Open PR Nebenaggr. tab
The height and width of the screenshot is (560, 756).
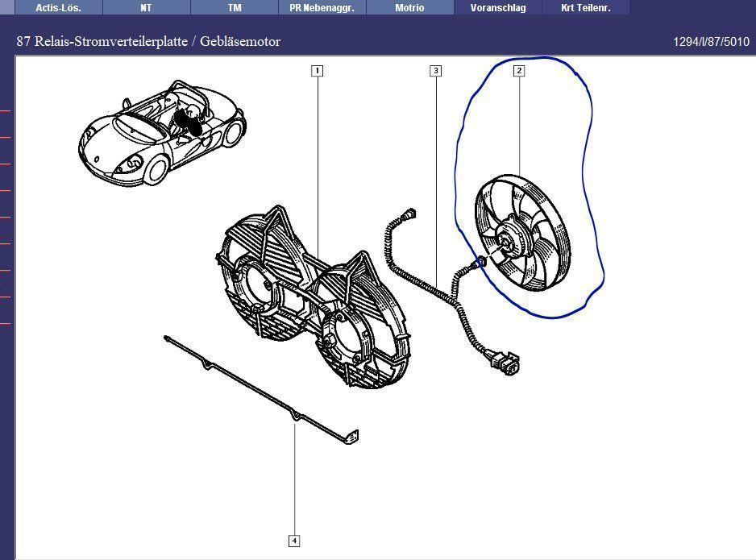(322, 8)
